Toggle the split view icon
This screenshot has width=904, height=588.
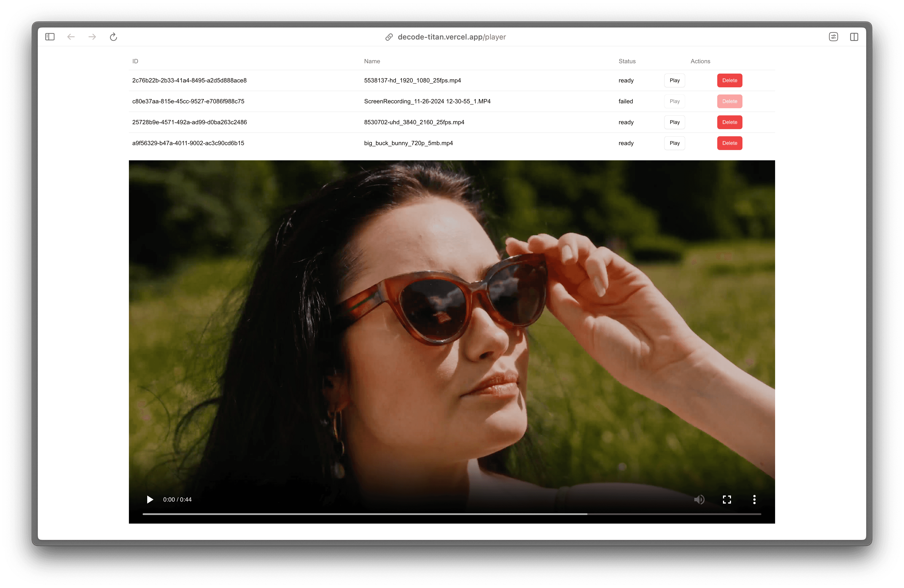pos(854,37)
